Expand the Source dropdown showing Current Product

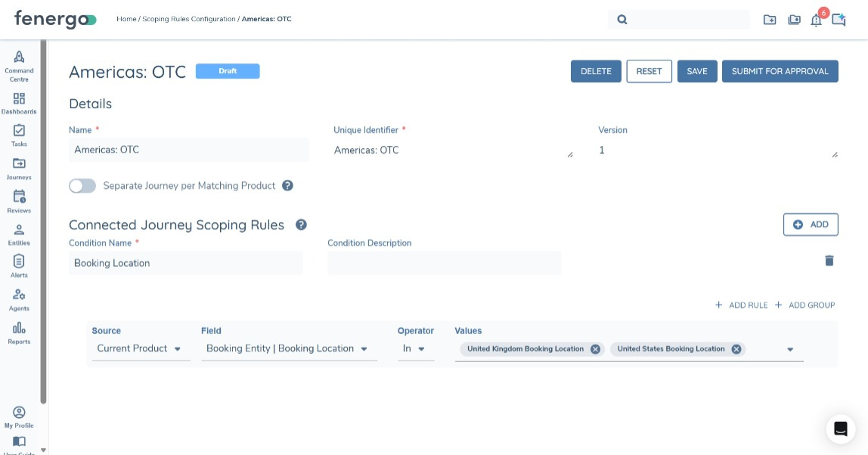(141, 349)
